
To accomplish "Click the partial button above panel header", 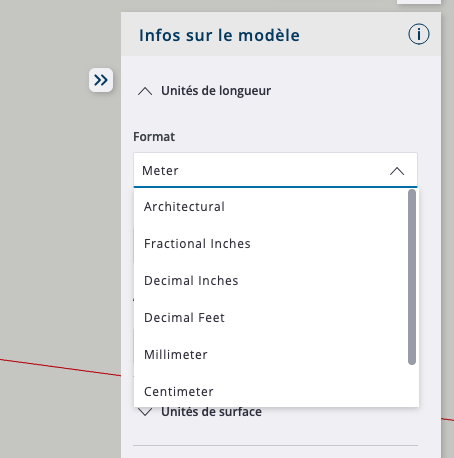I will click(x=419, y=2).
